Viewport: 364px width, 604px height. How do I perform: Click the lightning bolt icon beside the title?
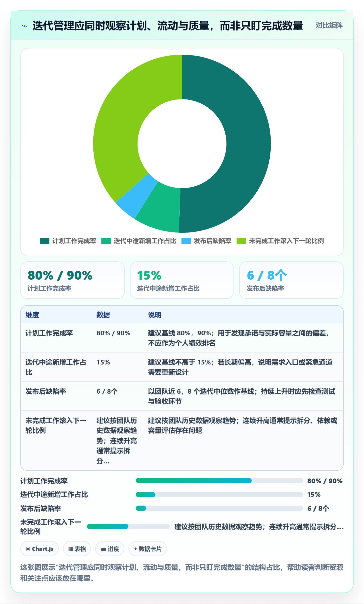tap(25, 26)
